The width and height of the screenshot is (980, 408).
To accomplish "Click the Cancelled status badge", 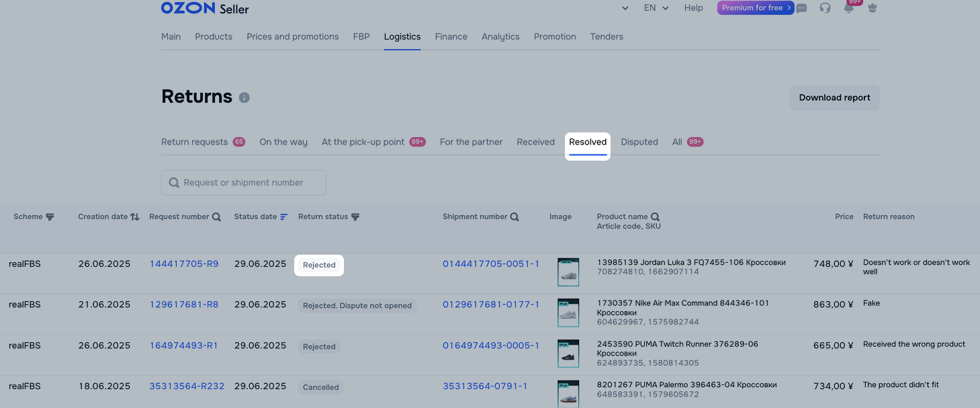I will click(x=321, y=387).
